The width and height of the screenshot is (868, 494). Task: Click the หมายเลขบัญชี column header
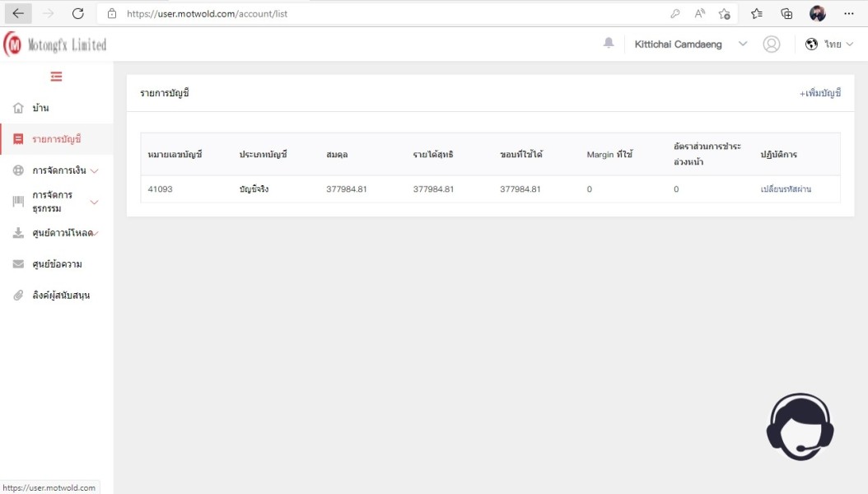pos(175,154)
